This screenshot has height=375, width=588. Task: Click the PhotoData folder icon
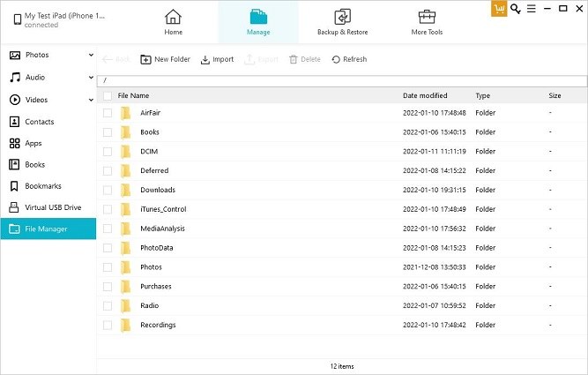coord(126,248)
